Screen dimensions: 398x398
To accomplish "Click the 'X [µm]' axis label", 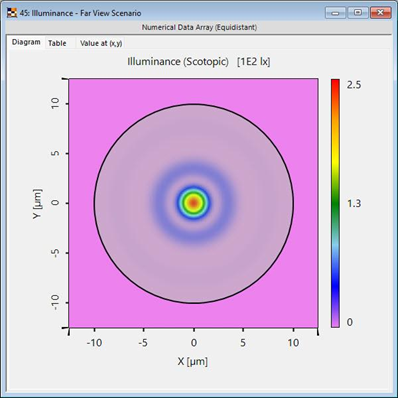I will pos(193,361).
